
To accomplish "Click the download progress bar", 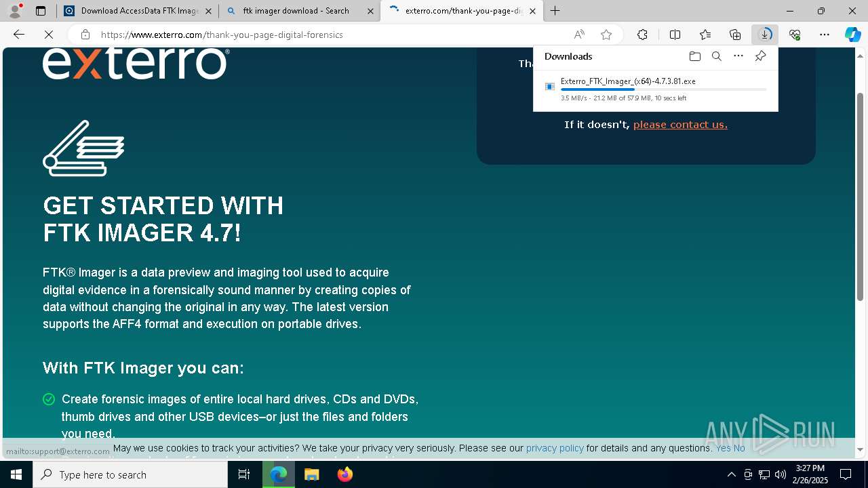I will tap(664, 89).
